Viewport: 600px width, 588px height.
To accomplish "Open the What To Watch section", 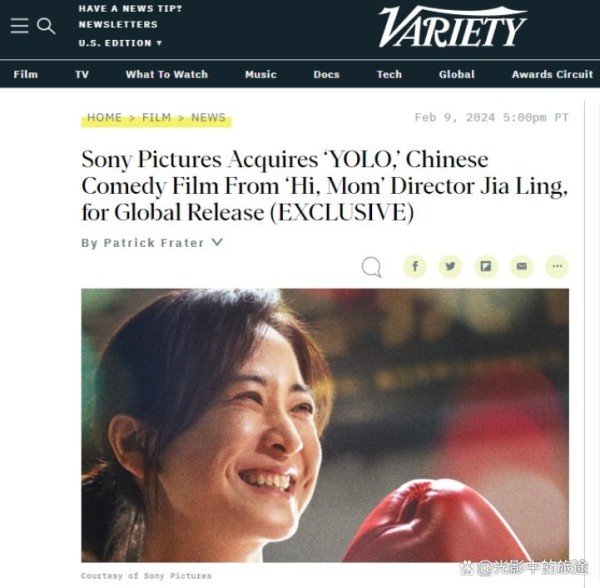I will (167, 74).
